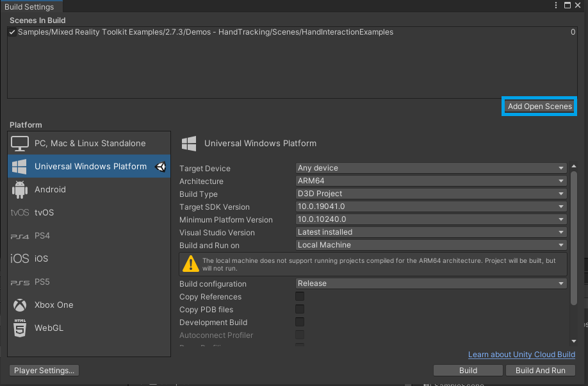The height and width of the screenshot is (386, 588).
Task: Click the settings panel scroll-down arrow
Action: 574,341
